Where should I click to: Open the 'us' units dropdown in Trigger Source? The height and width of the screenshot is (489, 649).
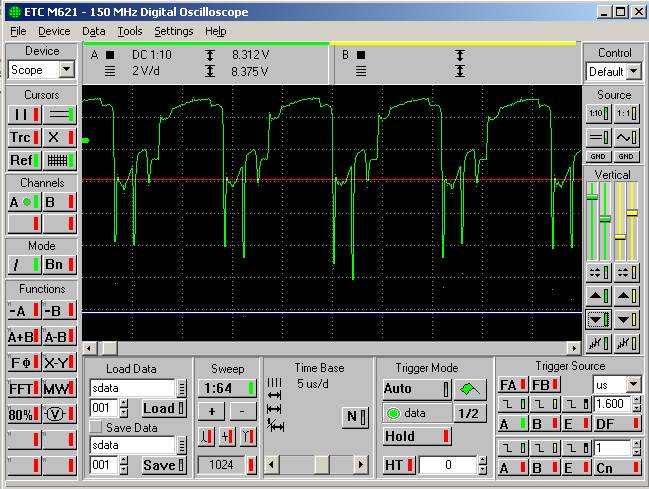pyautogui.click(x=632, y=385)
